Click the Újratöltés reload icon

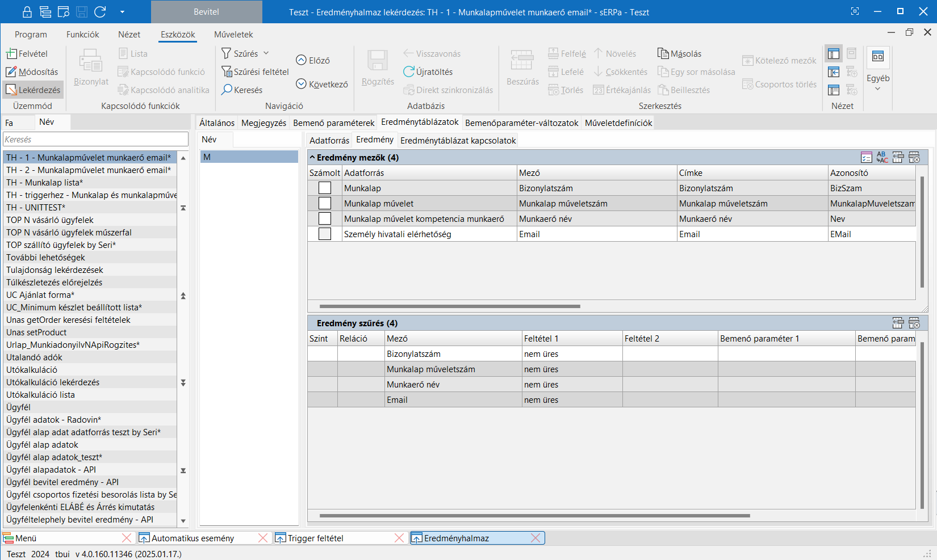click(x=409, y=72)
